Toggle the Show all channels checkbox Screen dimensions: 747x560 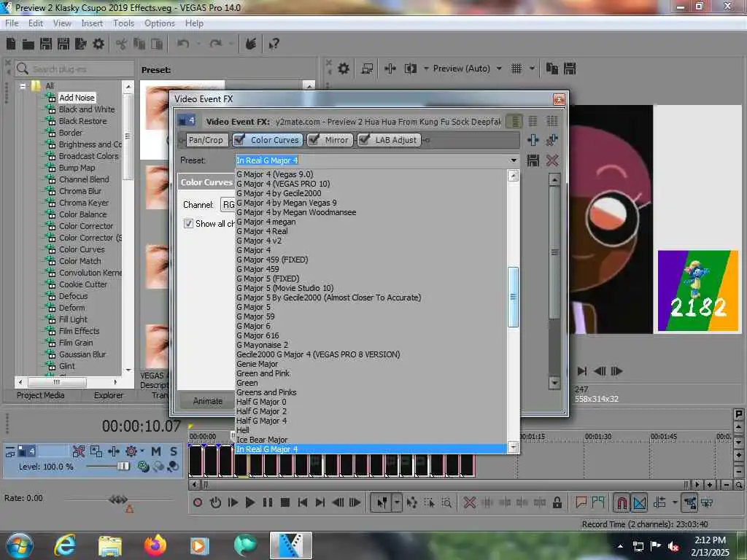(x=189, y=223)
